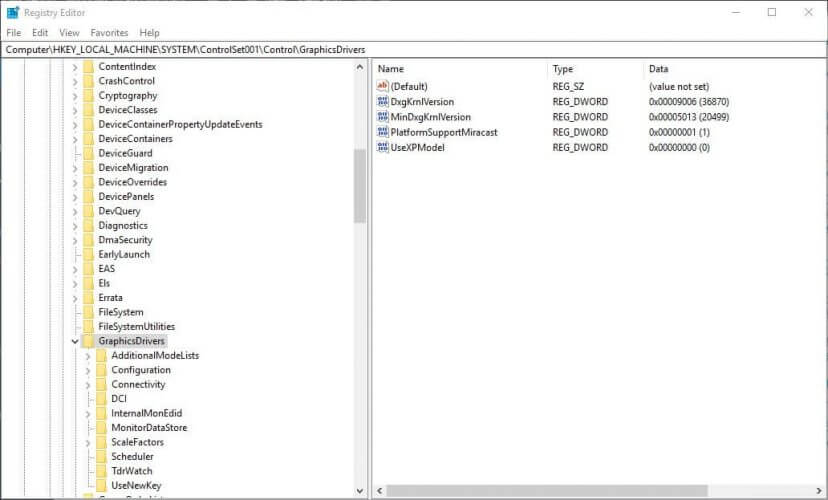This screenshot has width=828, height=500.
Task: Click the Diagnostics folder icon
Action: 88,225
